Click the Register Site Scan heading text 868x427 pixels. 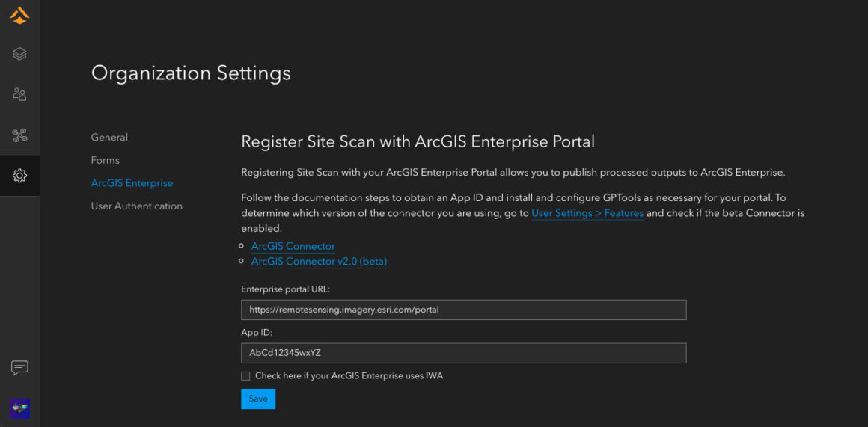[418, 142]
